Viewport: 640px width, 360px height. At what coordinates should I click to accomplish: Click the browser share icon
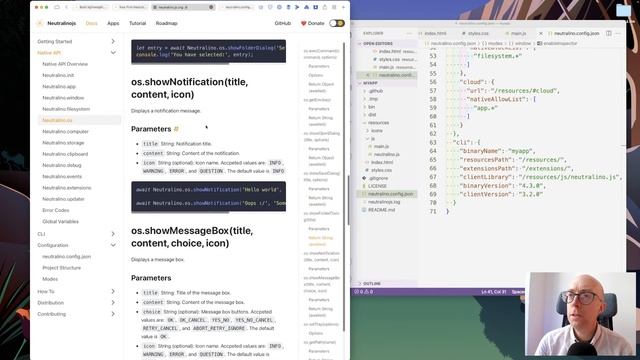coord(325,7)
